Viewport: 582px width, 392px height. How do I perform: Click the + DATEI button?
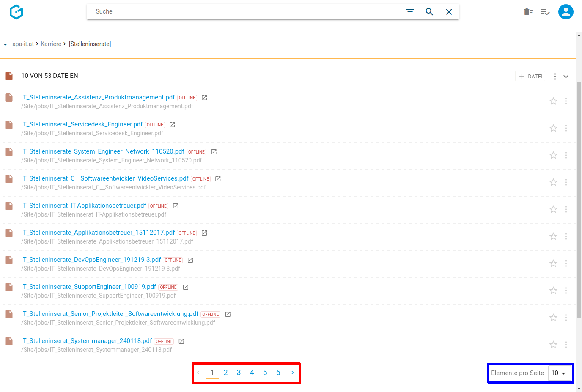(x=530, y=77)
